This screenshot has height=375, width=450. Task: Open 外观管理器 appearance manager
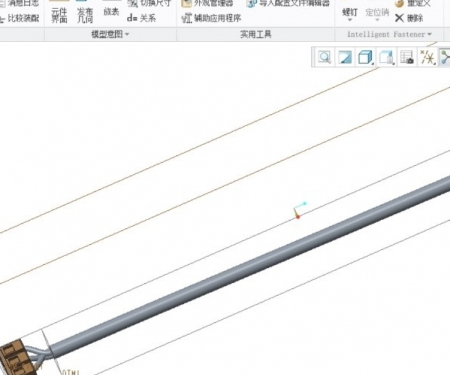pyautogui.click(x=207, y=3)
